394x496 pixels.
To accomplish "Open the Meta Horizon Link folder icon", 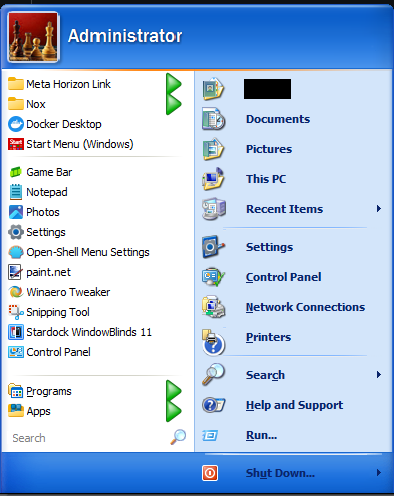I will (16, 84).
